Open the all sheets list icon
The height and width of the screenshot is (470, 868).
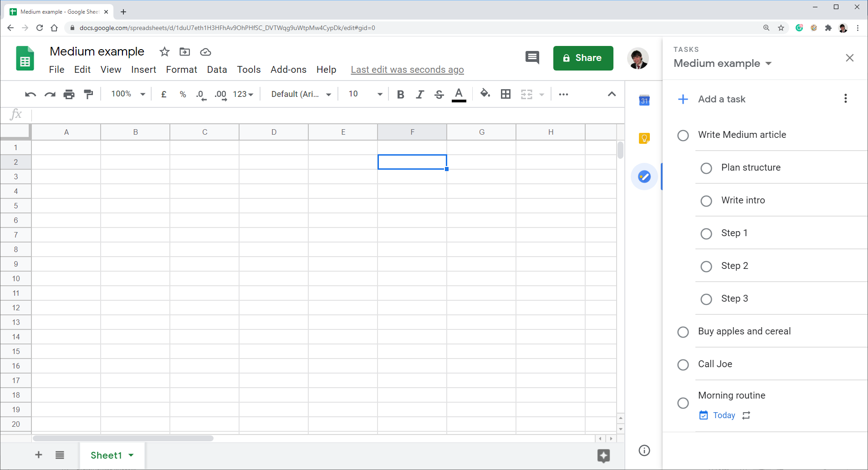tap(60, 455)
